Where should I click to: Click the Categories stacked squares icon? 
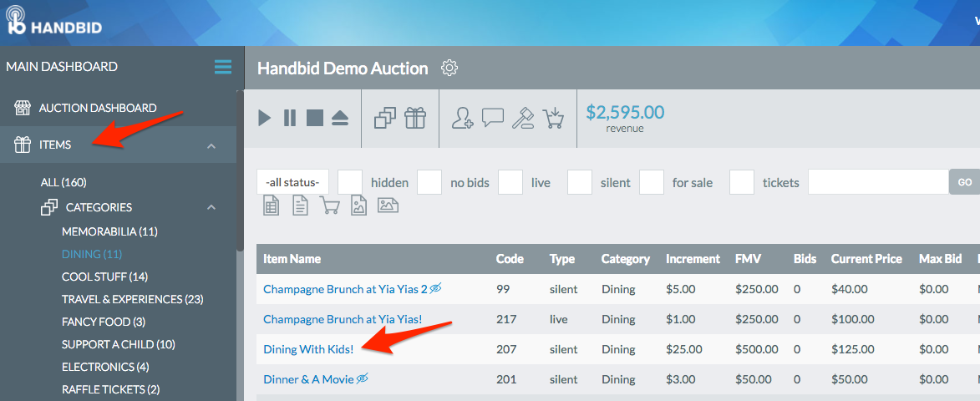pyautogui.click(x=48, y=207)
